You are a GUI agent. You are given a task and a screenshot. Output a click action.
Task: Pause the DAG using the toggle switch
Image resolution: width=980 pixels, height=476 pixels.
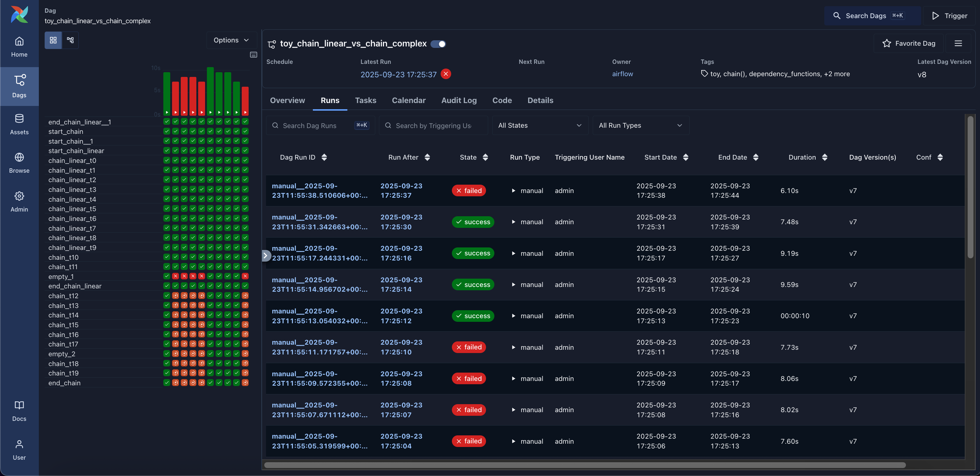(438, 44)
